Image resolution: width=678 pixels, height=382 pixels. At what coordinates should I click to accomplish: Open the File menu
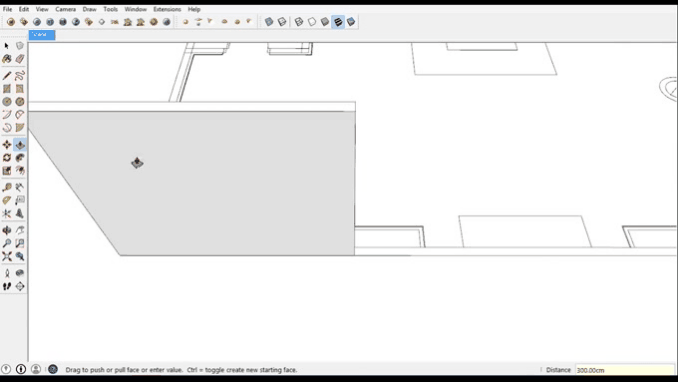click(x=7, y=9)
